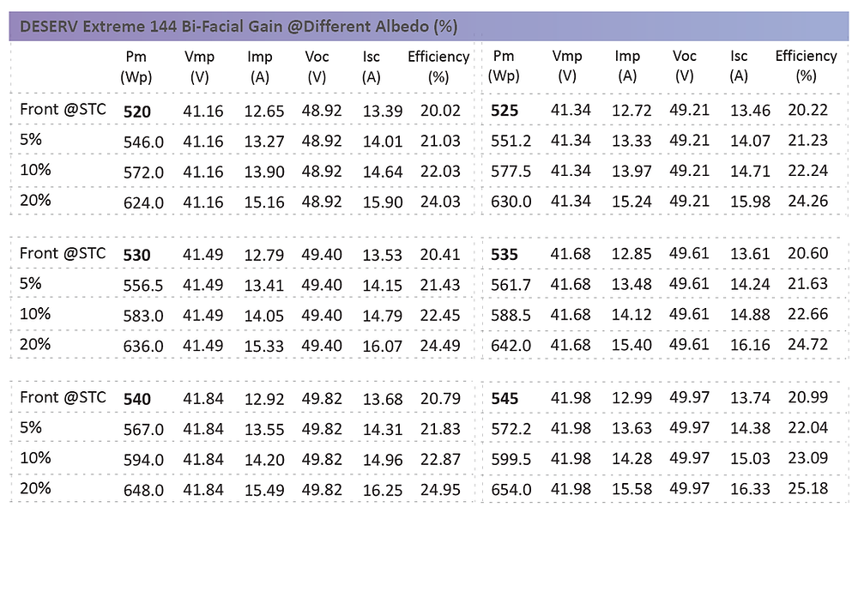The height and width of the screenshot is (616, 858).
Task: Pick the 15.58 Imp value
Action: pyautogui.click(x=632, y=489)
